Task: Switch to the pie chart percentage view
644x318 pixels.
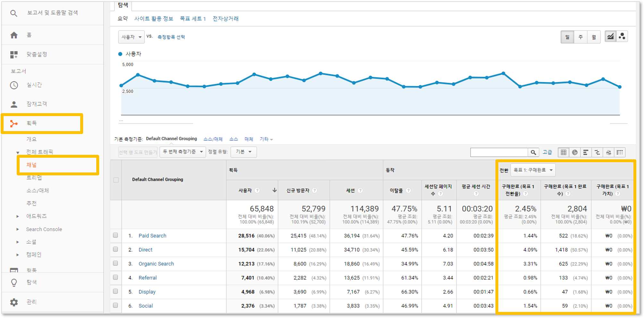Action: pos(575,152)
